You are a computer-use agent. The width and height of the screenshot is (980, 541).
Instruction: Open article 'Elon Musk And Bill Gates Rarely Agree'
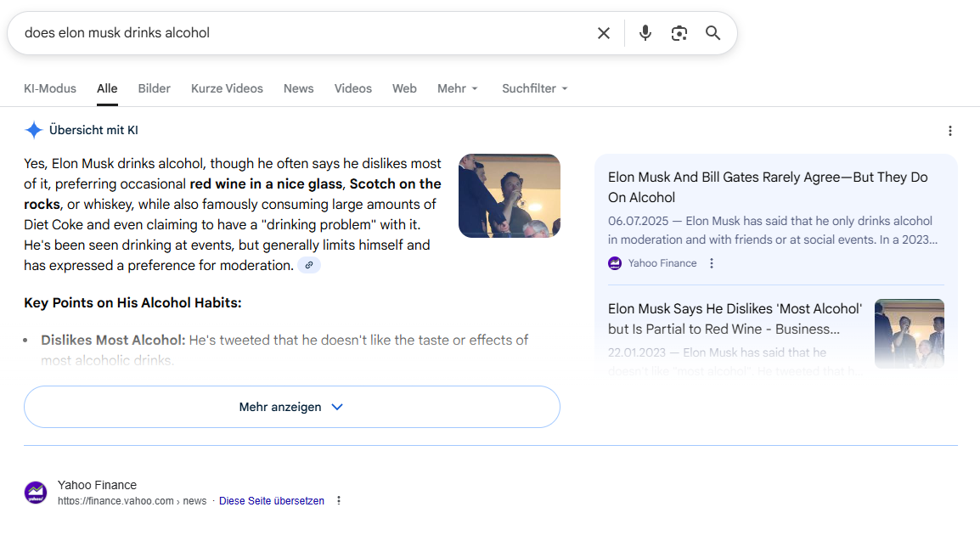pos(768,188)
